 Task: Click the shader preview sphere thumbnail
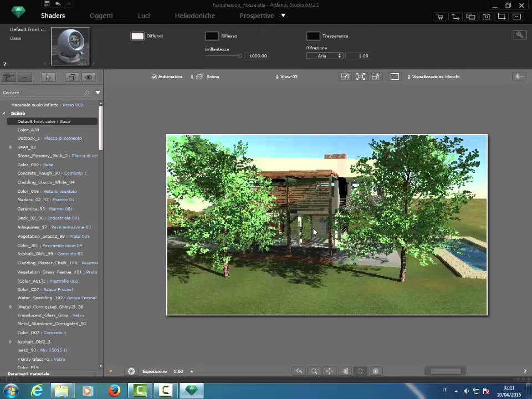tap(70, 46)
